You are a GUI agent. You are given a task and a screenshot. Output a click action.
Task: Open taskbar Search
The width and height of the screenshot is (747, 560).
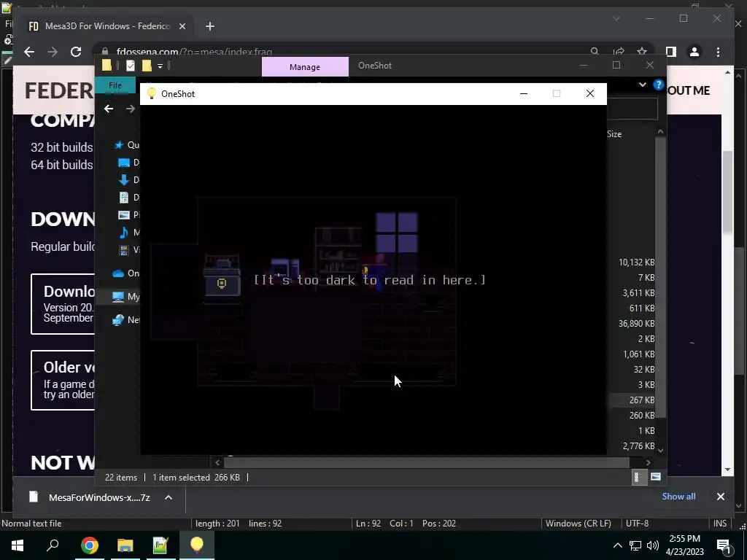pos(53,545)
